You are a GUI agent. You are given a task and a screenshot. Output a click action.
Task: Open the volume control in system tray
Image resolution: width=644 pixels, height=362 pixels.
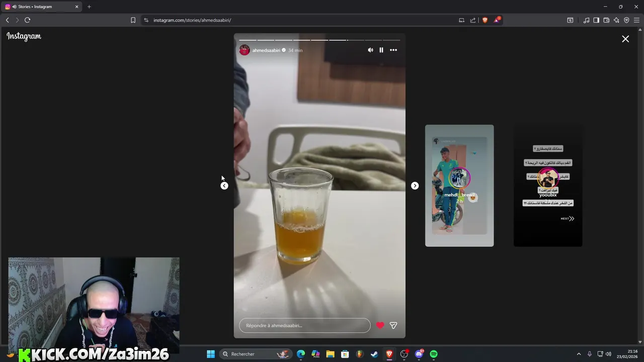(x=609, y=354)
